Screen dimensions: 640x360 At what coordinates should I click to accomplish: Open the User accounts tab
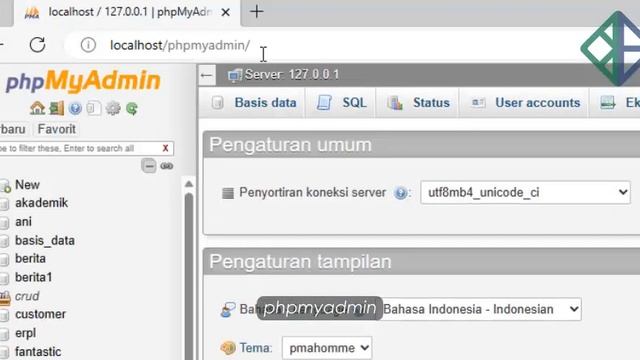tap(525, 102)
